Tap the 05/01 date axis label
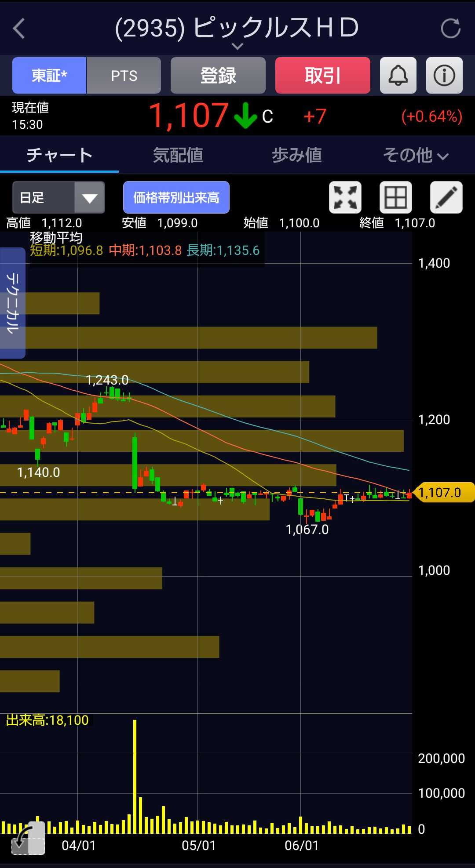 199,845
